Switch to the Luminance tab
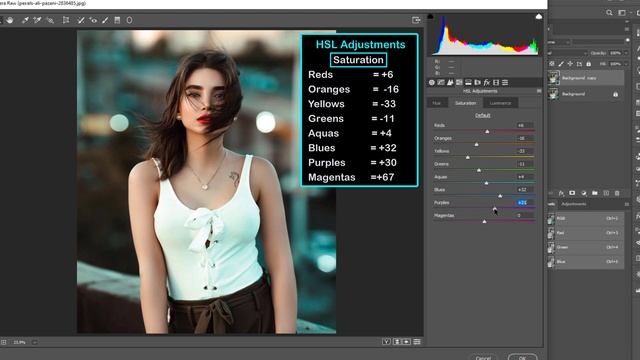Image resolution: width=640 pixels, height=360 pixels. point(500,103)
